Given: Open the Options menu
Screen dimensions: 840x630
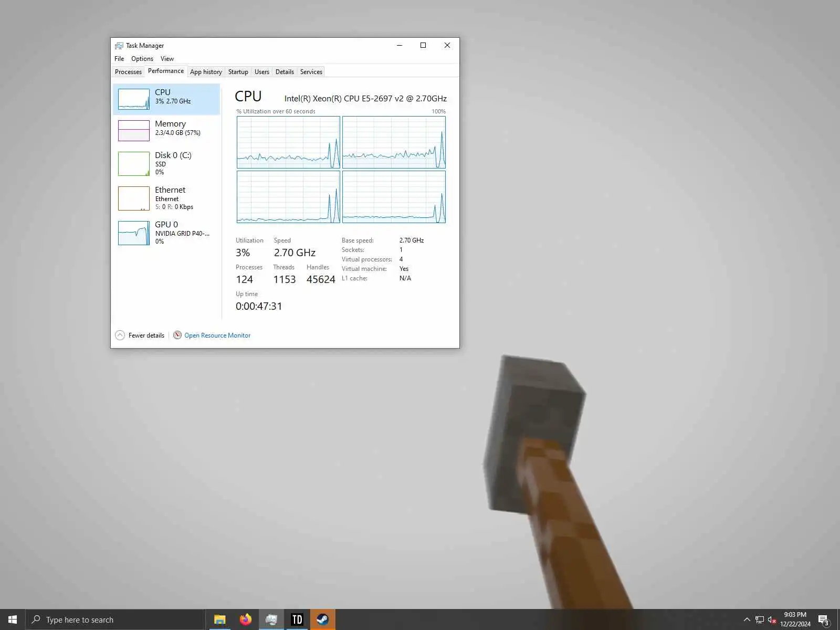Looking at the screenshot, I should pyautogui.click(x=142, y=59).
